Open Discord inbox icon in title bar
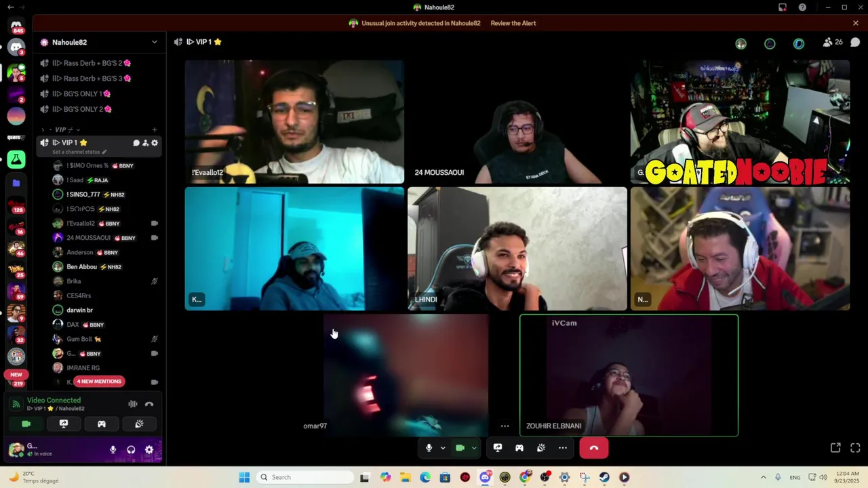Viewport: 868px width, 488px height. [783, 7]
